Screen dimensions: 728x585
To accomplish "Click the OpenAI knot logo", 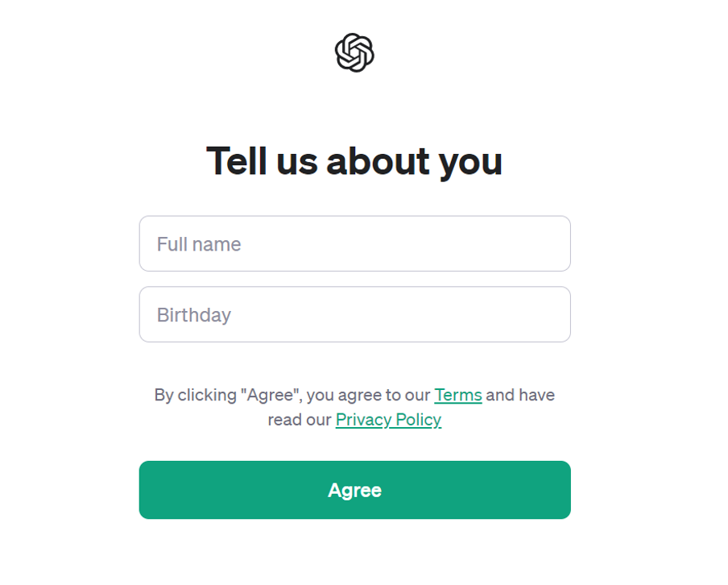I will coord(354,52).
